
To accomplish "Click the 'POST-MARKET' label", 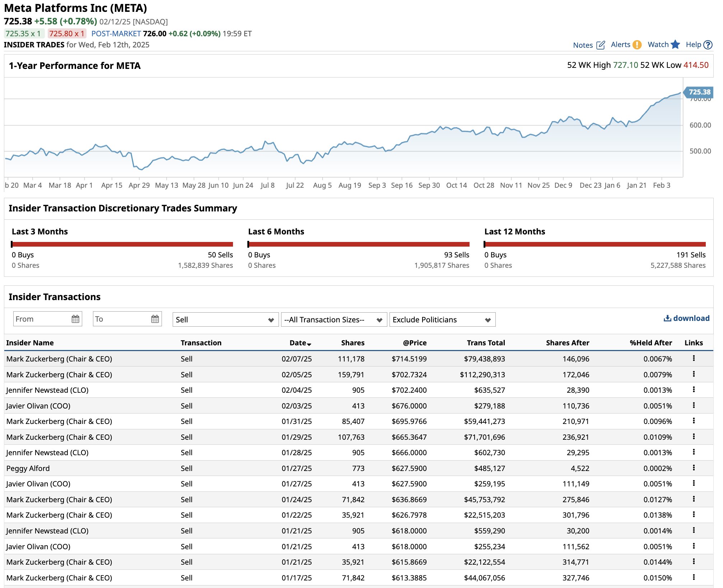I will coord(116,34).
